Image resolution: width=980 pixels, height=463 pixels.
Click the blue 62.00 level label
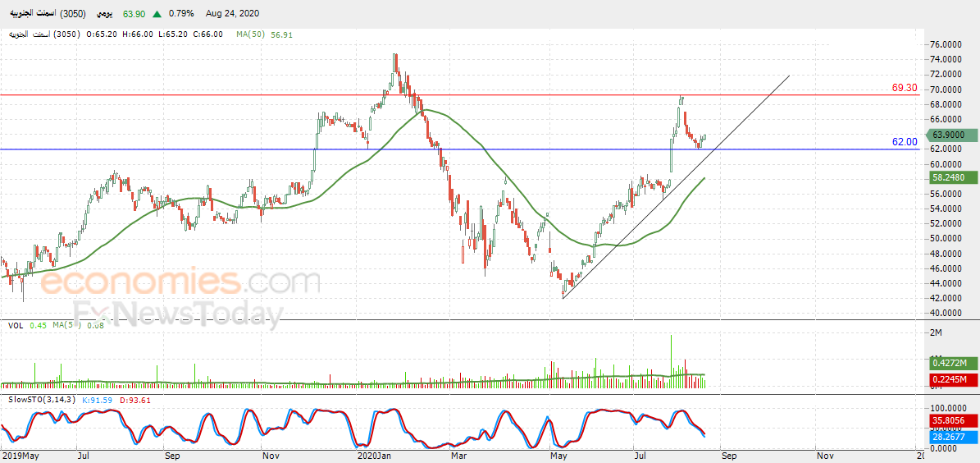tap(905, 142)
